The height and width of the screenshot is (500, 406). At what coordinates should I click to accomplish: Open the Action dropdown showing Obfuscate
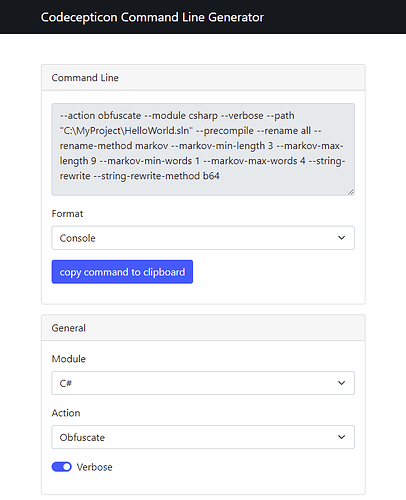point(203,437)
